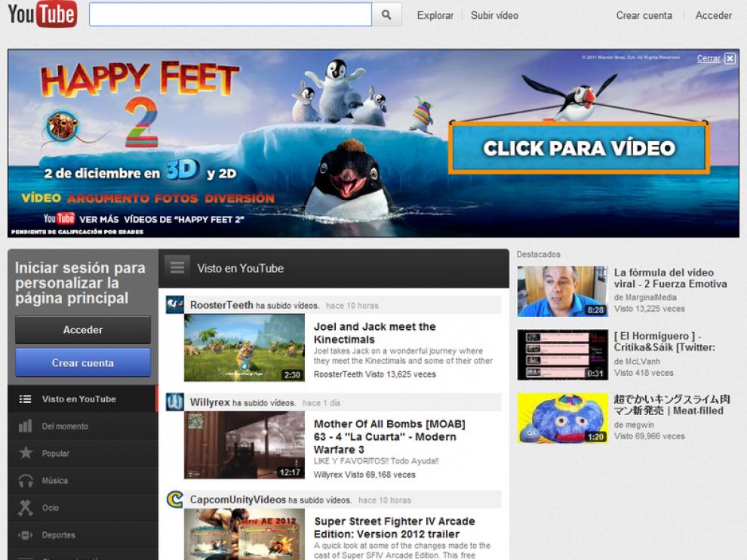
Task: Click Crear cuenta in the top bar
Action: point(644,15)
